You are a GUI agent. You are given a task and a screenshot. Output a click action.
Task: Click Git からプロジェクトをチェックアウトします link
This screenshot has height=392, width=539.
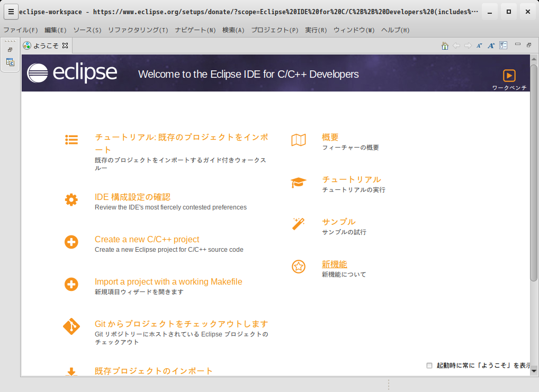pos(181,324)
